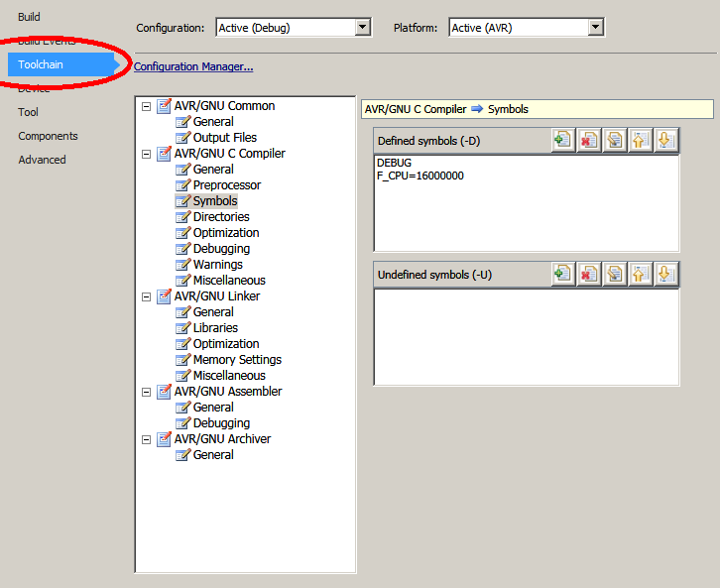Viewport: 720px width, 588px height.
Task: Delete item in Undefined symbols toolbar
Action: point(589,274)
